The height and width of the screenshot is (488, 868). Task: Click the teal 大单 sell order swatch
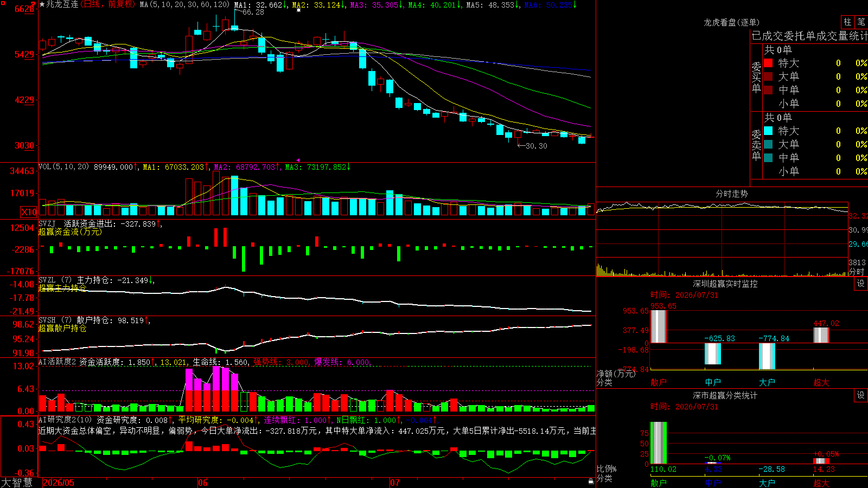[768, 144]
